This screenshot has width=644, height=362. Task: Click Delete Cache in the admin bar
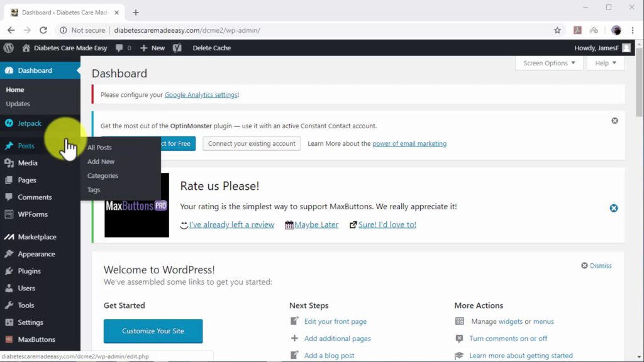211,48
